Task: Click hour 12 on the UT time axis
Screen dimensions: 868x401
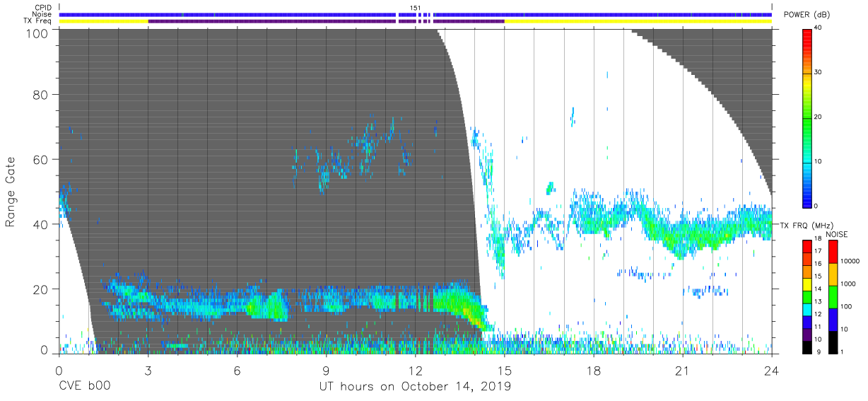Action: [x=415, y=370]
